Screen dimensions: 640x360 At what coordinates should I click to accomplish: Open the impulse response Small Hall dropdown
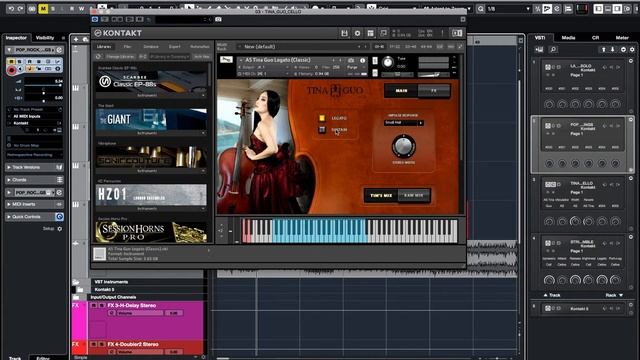pyautogui.click(x=403, y=122)
